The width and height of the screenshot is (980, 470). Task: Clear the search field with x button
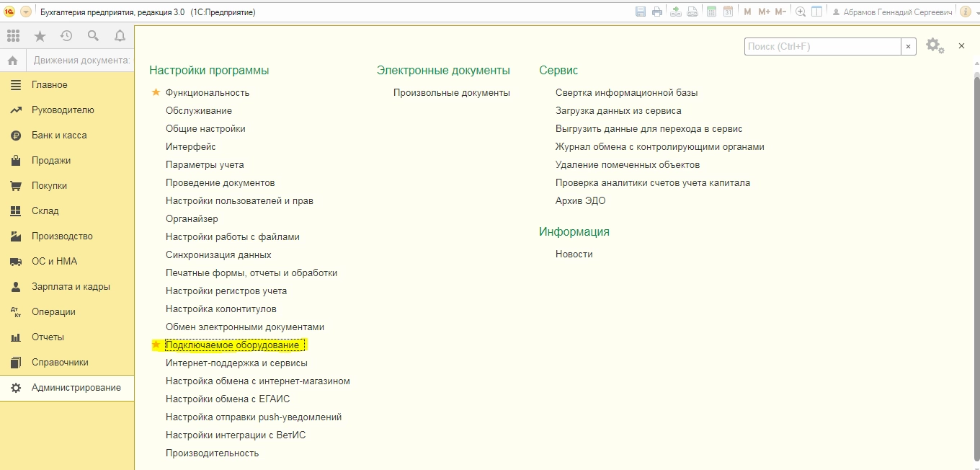(910, 46)
